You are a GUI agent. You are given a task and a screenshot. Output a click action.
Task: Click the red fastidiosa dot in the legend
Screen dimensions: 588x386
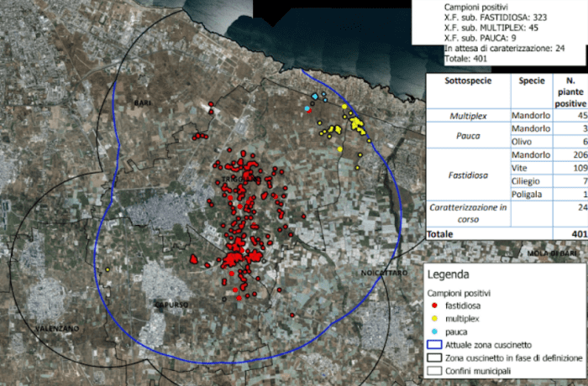434,305
